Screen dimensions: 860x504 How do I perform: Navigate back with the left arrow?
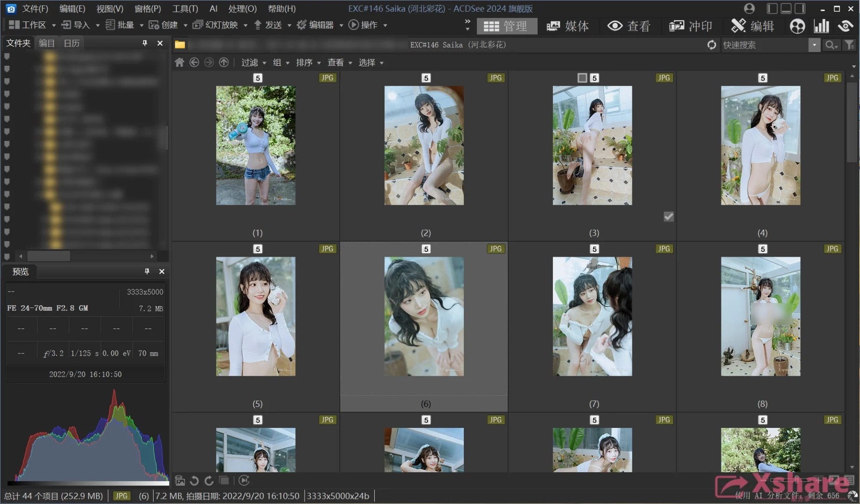click(195, 63)
